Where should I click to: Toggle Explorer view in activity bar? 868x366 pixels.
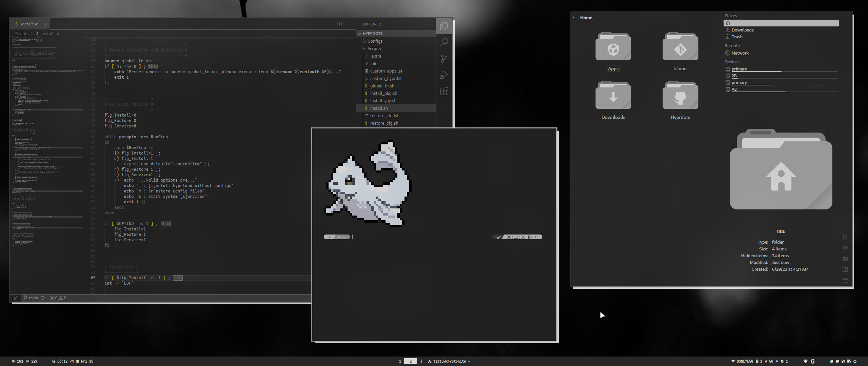point(444,26)
